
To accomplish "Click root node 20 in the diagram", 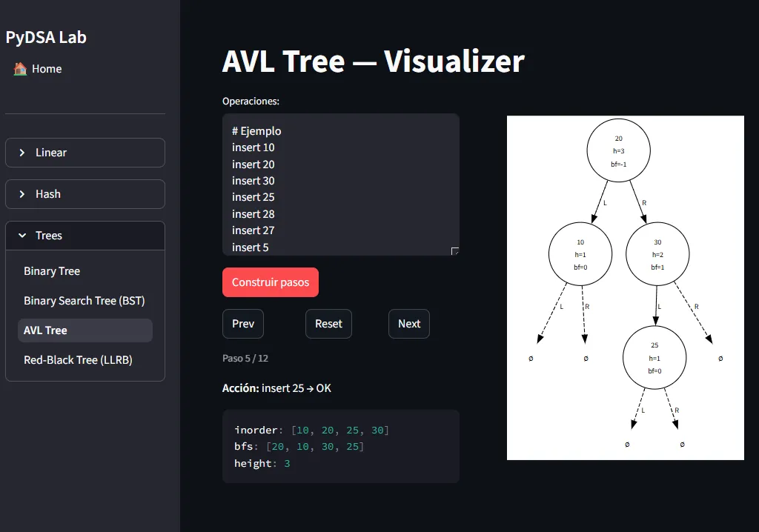I will 619,150.
